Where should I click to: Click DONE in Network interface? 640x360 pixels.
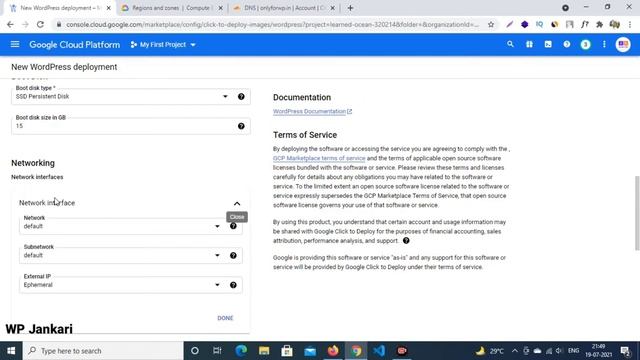coord(225,318)
